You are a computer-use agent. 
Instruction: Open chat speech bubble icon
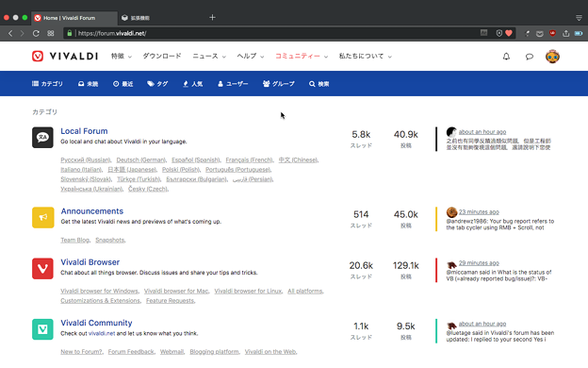click(530, 57)
